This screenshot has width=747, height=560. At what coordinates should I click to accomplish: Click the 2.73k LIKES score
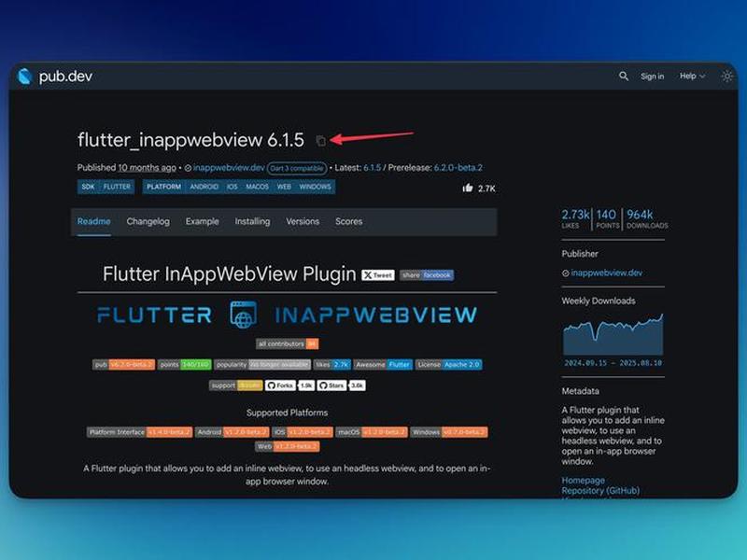[x=575, y=219]
